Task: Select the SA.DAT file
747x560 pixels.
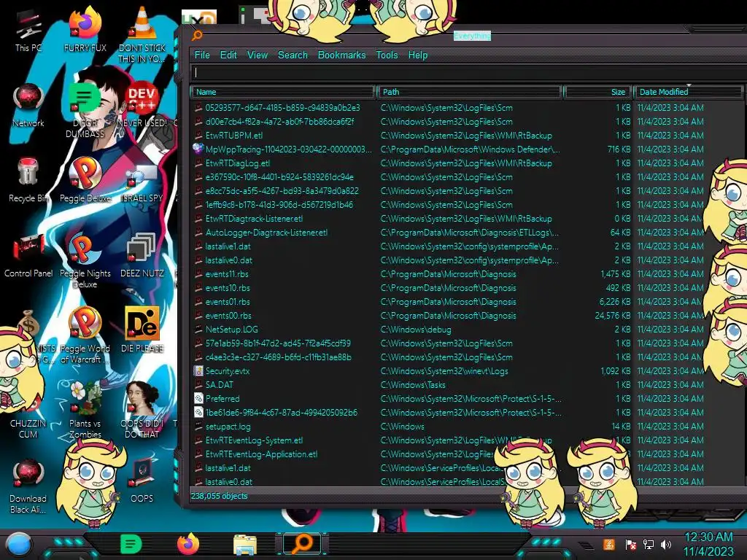Action: (x=219, y=385)
